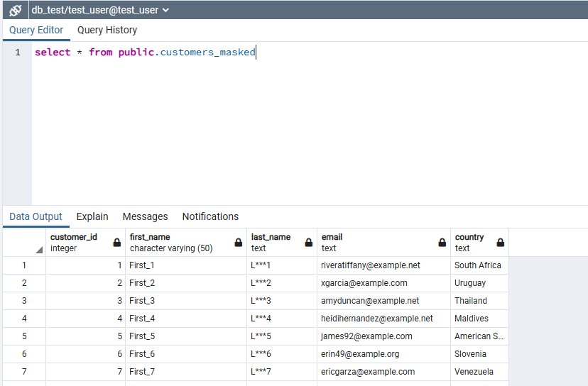Select row header number 3
This screenshot has width=588, height=386.
pyautogui.click(x=24, y=301)
